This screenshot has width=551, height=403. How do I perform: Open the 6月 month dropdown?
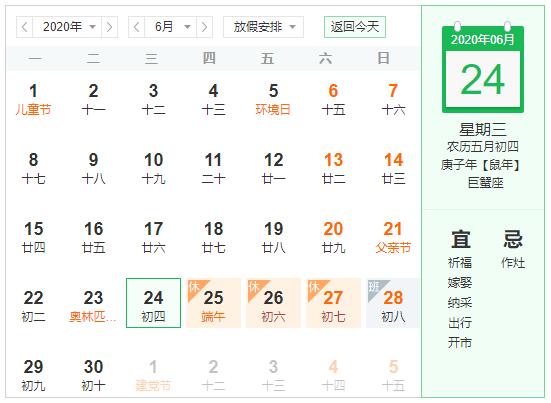pyautogui.click(x=170, y=27)
